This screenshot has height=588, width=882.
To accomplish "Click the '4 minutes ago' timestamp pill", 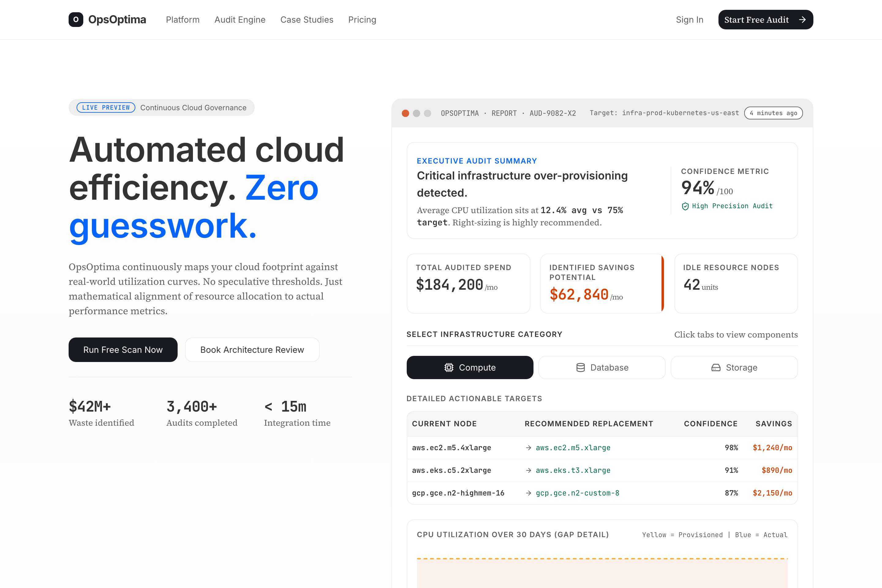I will tap(773, 113).
